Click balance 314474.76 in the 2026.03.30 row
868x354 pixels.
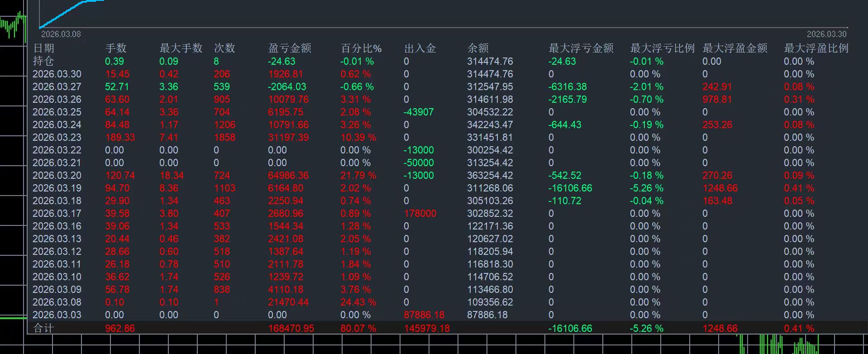click(490, 74)
